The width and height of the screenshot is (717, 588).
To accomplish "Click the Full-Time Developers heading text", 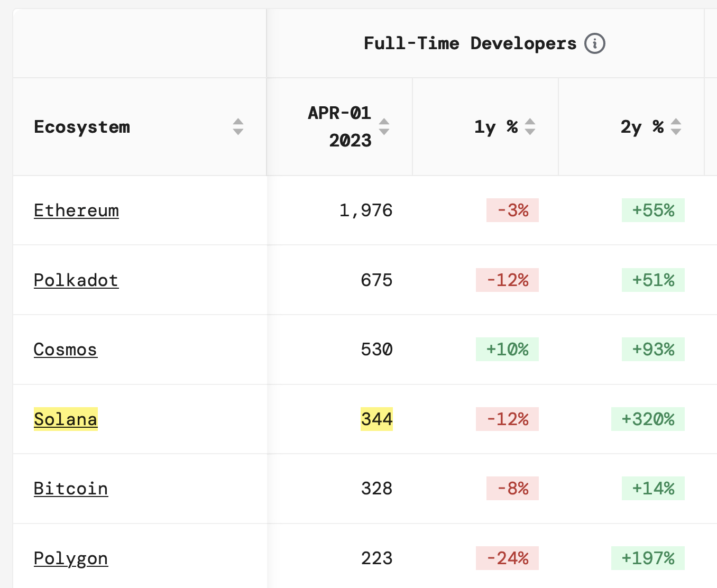I will (x=470, y=43).
